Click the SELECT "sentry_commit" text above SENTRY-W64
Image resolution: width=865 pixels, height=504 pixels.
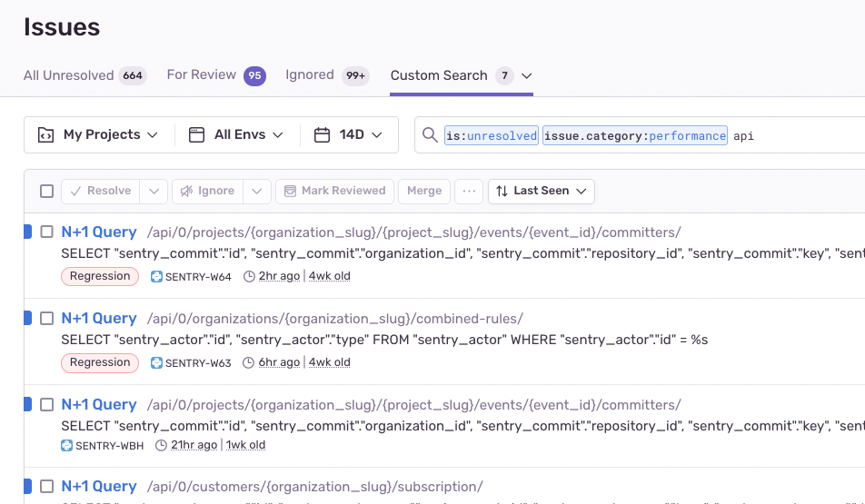coord(462,253)
